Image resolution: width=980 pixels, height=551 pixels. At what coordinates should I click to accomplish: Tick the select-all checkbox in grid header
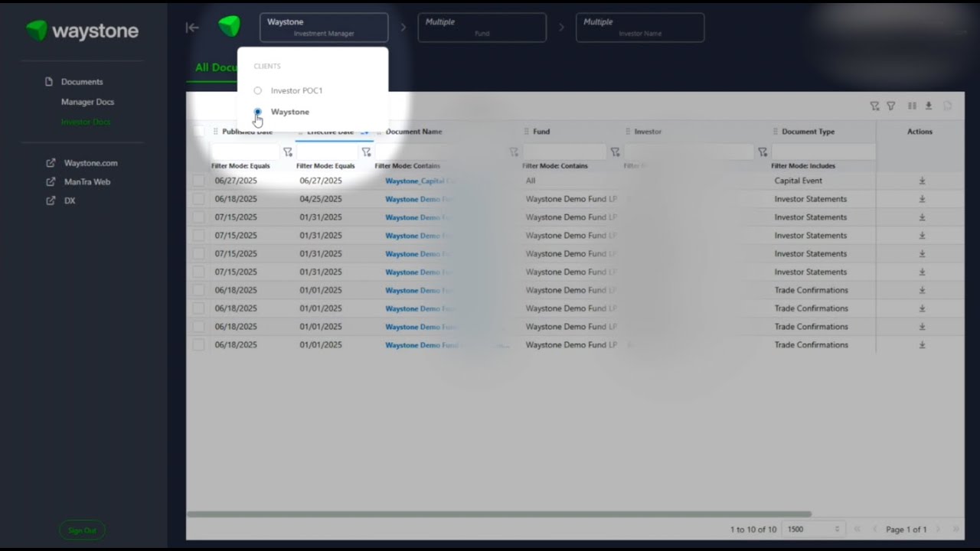coord(199,132)
